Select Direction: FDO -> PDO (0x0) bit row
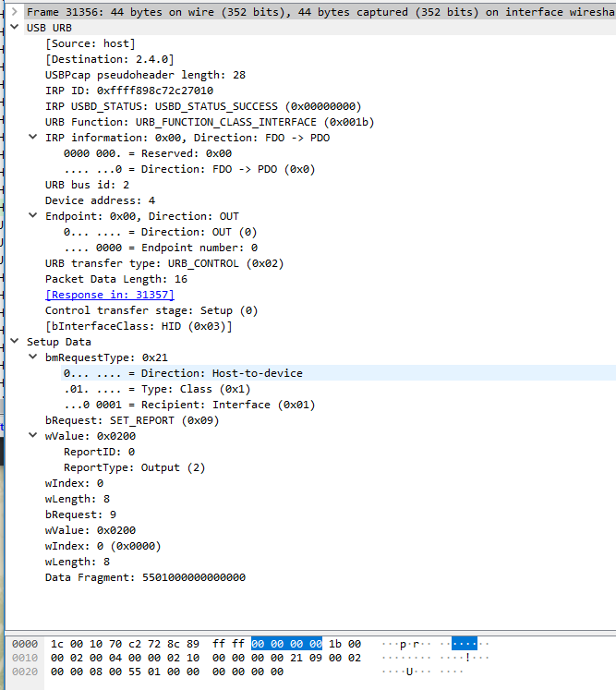The width and height of the screenshot is (616, 690). pos(189,169)
